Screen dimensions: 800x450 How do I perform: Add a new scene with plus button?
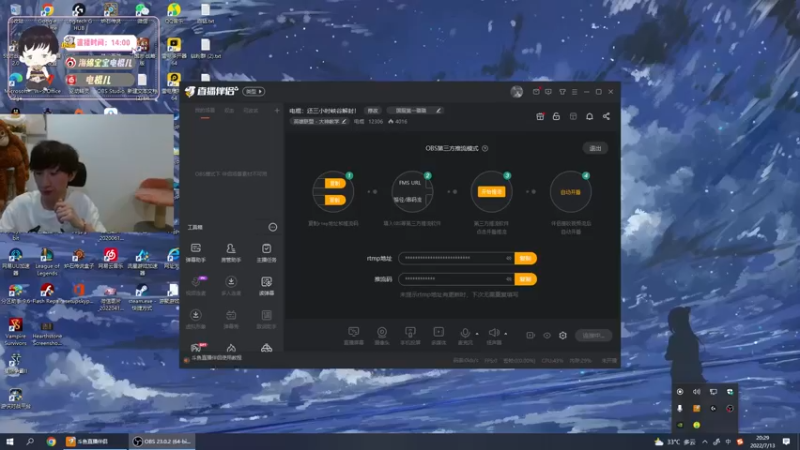(277, 111)
